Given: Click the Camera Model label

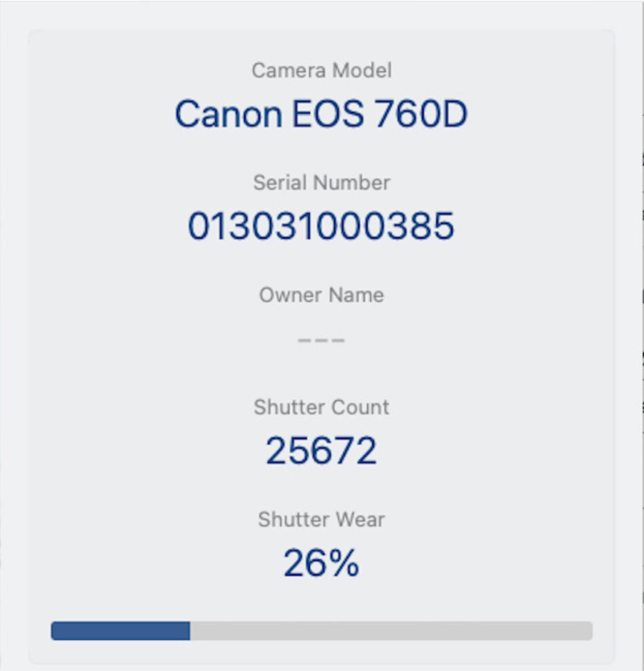Looking at the screenshot, I should pyautogui.click(x=321, y=70).
